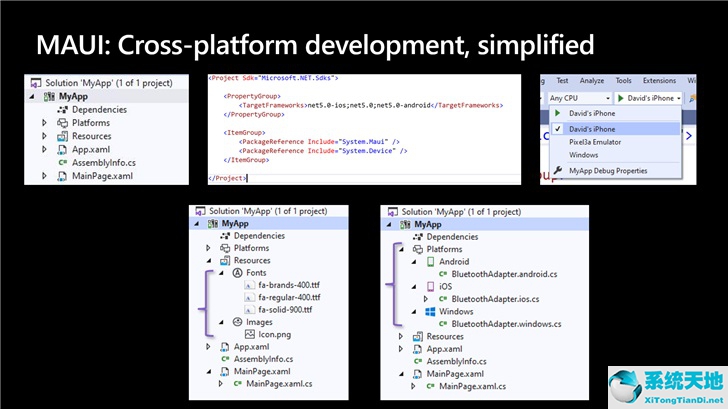Click the Windows logo icon in the Platforms tree

point(430,312)
